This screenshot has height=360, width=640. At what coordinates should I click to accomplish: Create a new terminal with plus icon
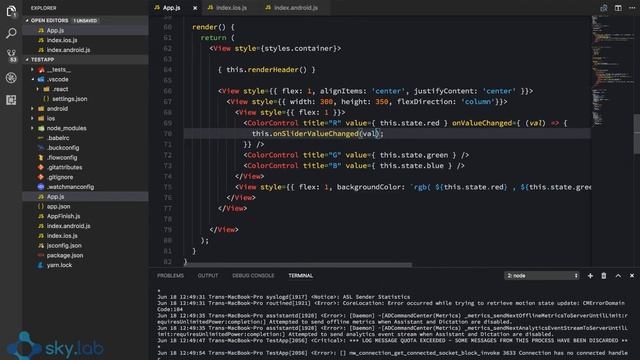[590, 276]
